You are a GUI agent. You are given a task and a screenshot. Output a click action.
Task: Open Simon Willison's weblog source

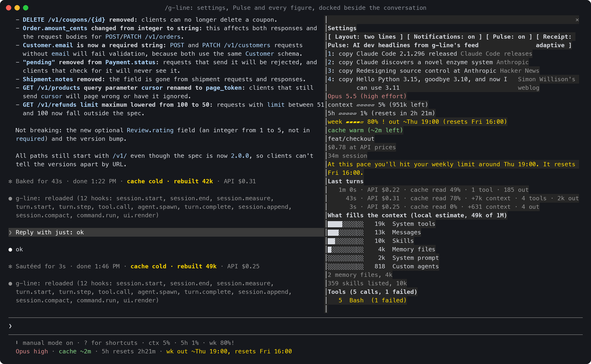(547, 84)
